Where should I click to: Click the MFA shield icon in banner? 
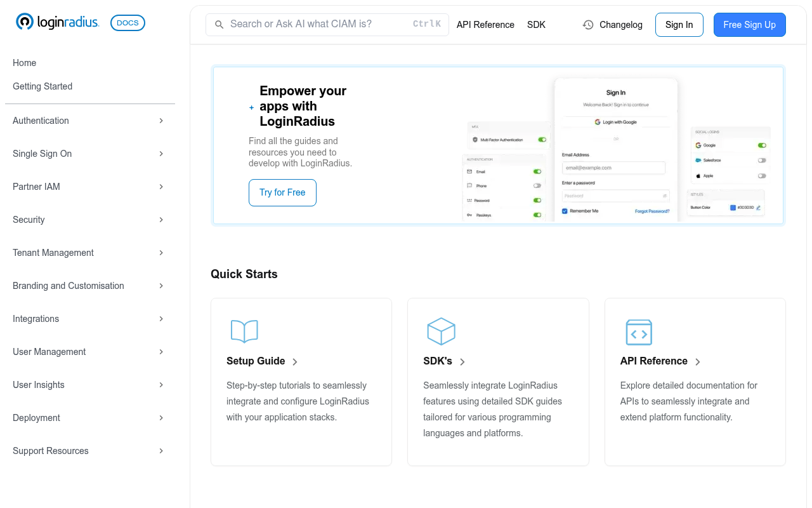[x=475, y=140]
